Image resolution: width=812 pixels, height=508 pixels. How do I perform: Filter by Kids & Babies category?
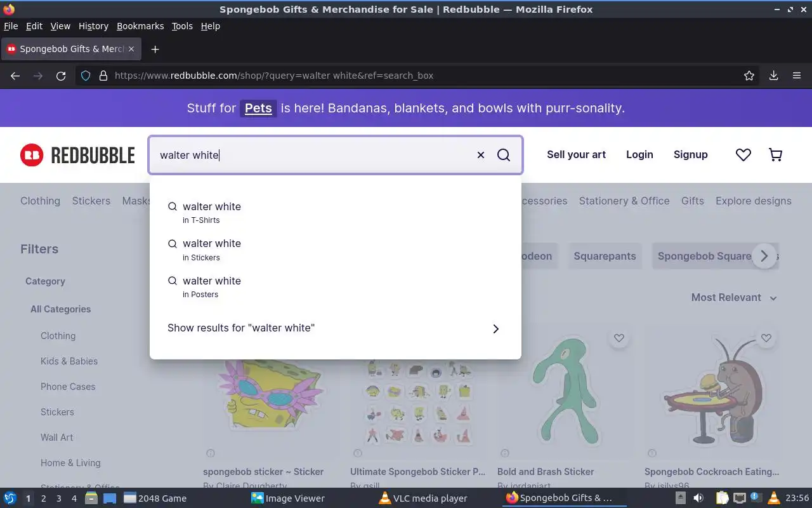[69, 361]
